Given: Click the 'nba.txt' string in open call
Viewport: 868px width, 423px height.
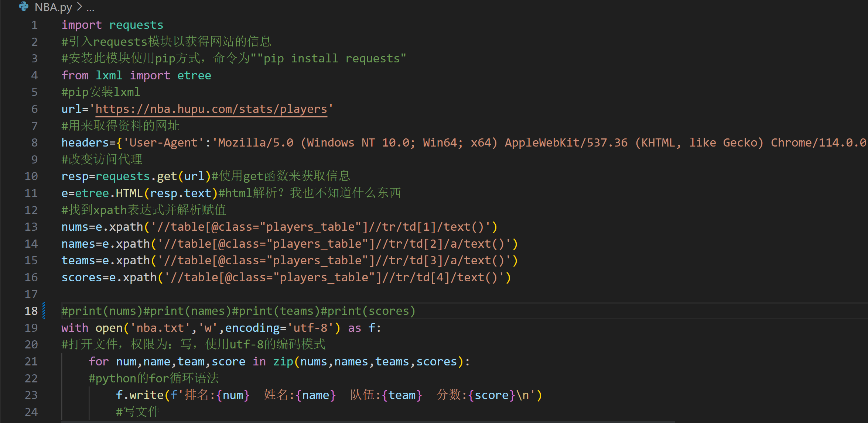Looking at the screenshot, I should pos(160,328).
